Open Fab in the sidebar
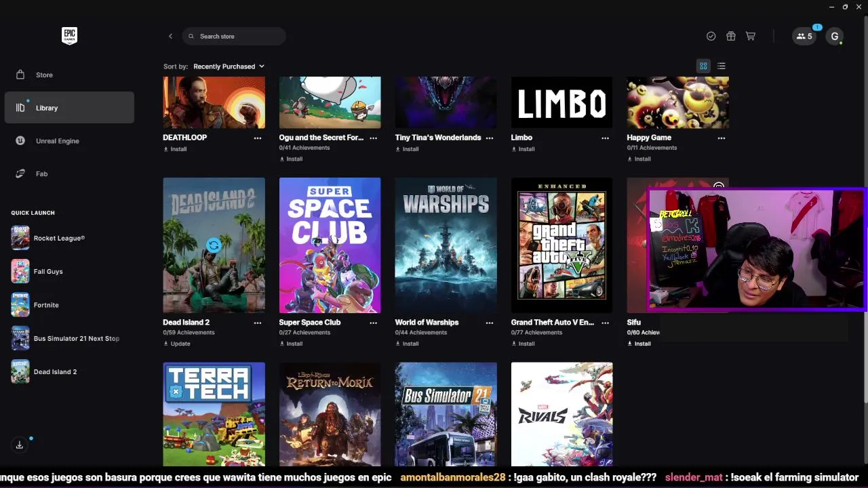 (69, 174)
